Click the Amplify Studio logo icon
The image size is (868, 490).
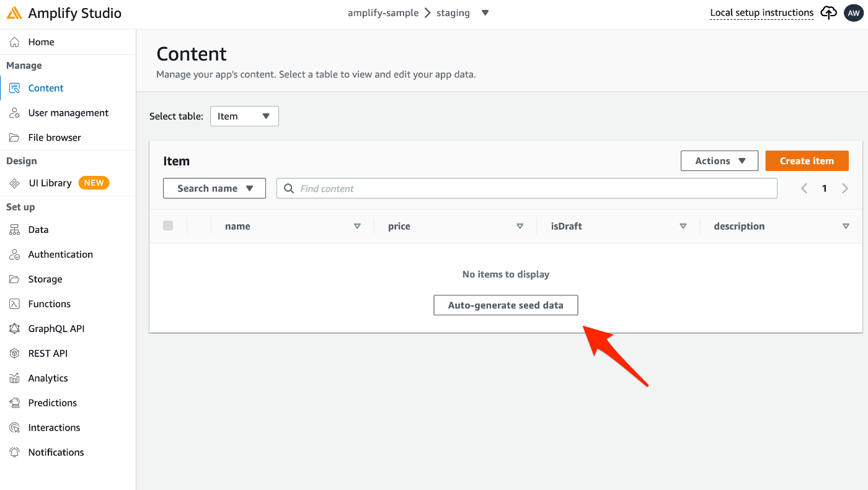14,13
